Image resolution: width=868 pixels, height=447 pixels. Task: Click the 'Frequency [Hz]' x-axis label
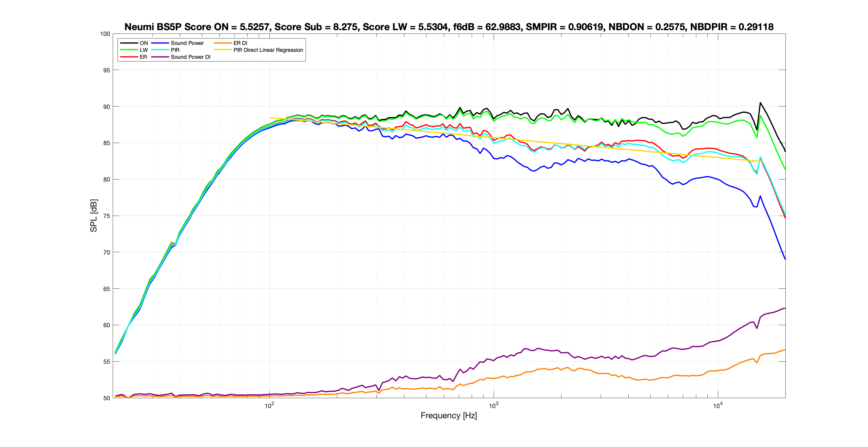coord(449,416)
